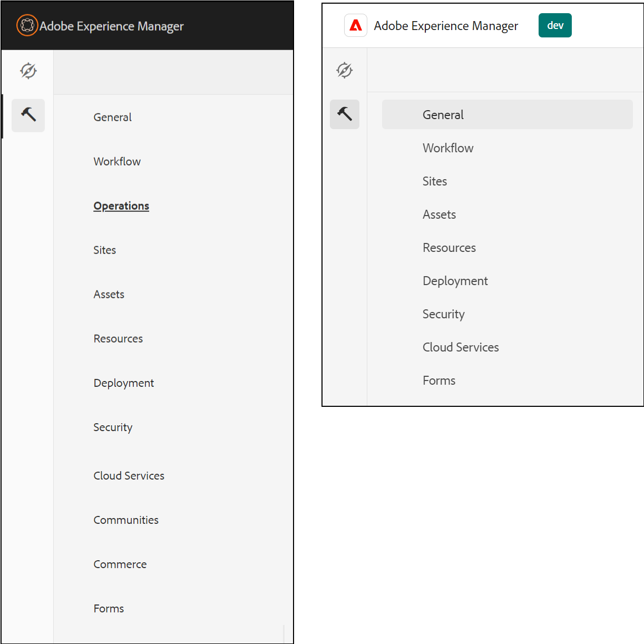Select the hammer Tools icon in the dark-header panel
The image size is (644, 644).
(x=28, y=115)
